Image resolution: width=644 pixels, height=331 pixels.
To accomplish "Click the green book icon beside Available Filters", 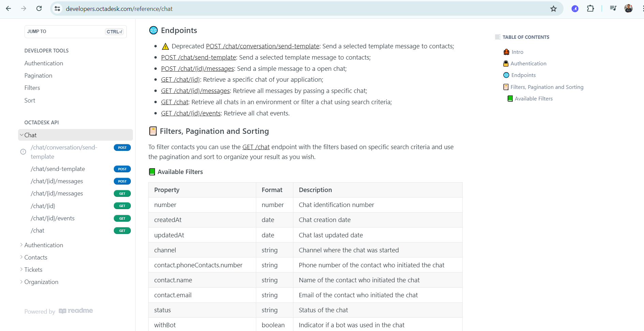I will (152, 172).
